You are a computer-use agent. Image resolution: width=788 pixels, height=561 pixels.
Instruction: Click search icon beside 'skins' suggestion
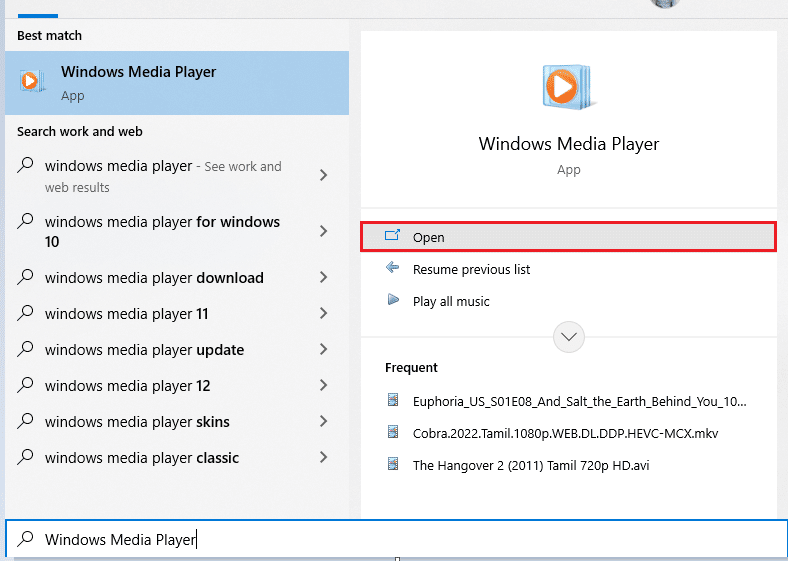tap(25, 421)
